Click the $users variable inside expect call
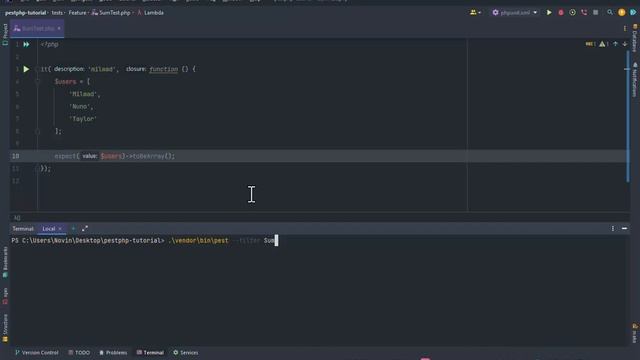This screenshot has width=640, height=360. point(111,156)
